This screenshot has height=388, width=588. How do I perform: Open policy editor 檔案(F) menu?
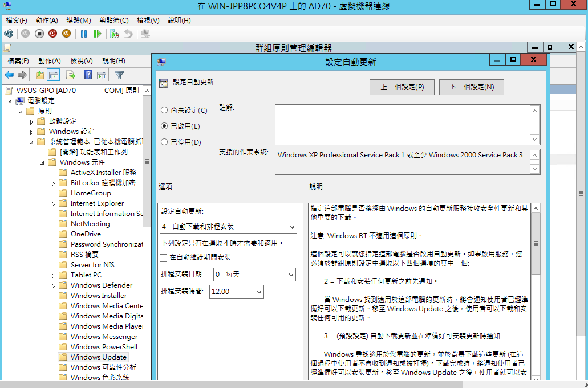point(18,60)
